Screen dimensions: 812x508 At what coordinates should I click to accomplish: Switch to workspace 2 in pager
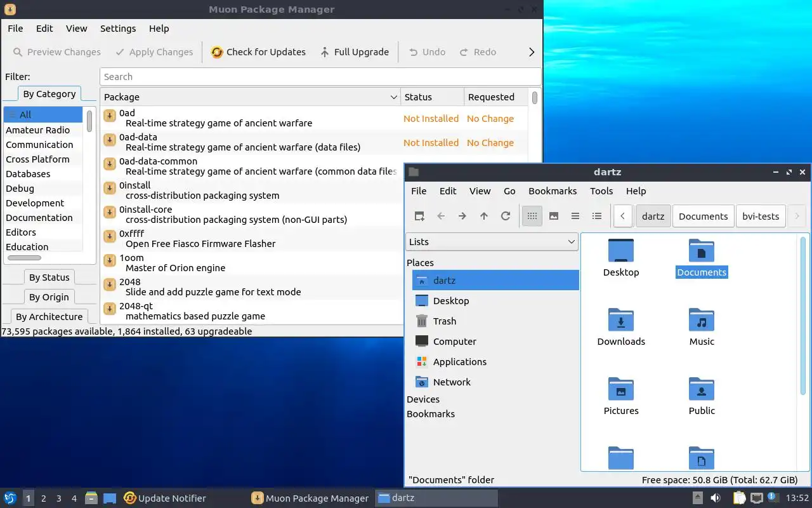(43, 498)
